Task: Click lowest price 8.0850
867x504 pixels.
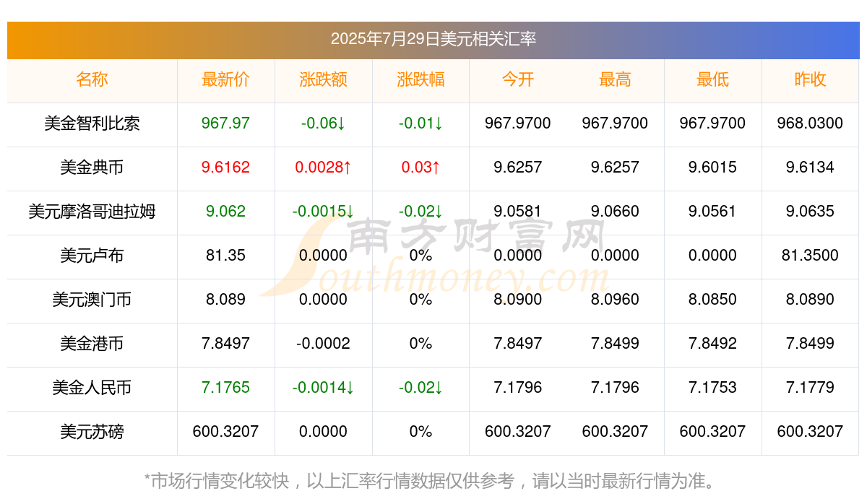Action: coord(712,300)
